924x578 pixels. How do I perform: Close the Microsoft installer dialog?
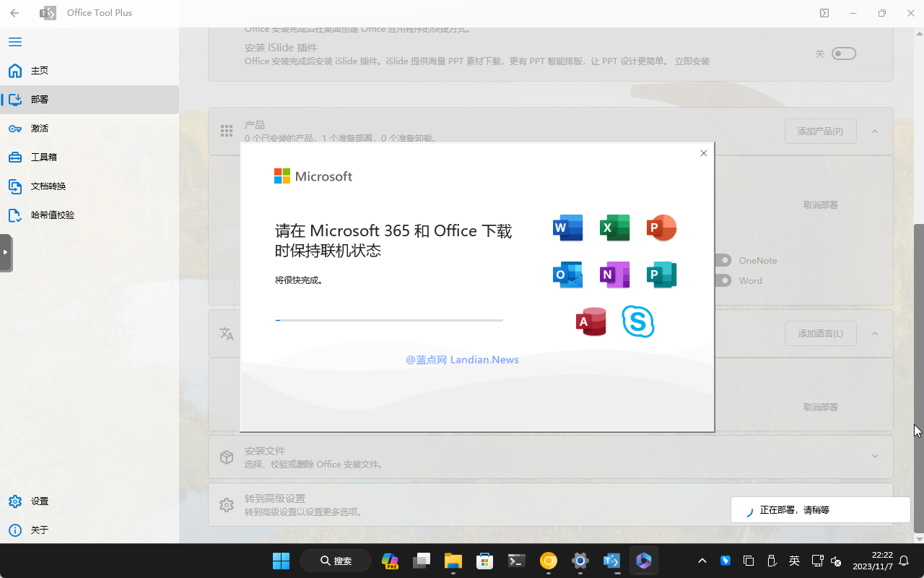(x=704, y=153)
